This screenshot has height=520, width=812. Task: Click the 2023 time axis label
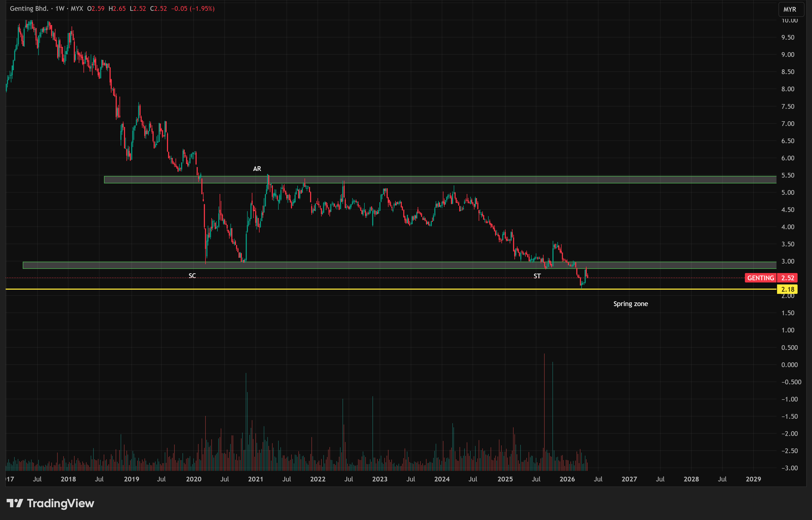pyautogui.click(x=380, y=479)
